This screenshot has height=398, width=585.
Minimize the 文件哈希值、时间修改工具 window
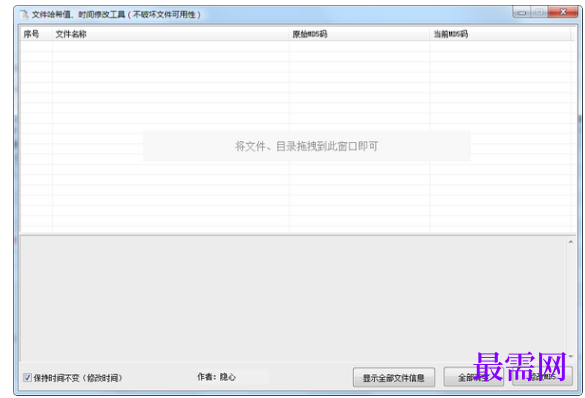522,12
